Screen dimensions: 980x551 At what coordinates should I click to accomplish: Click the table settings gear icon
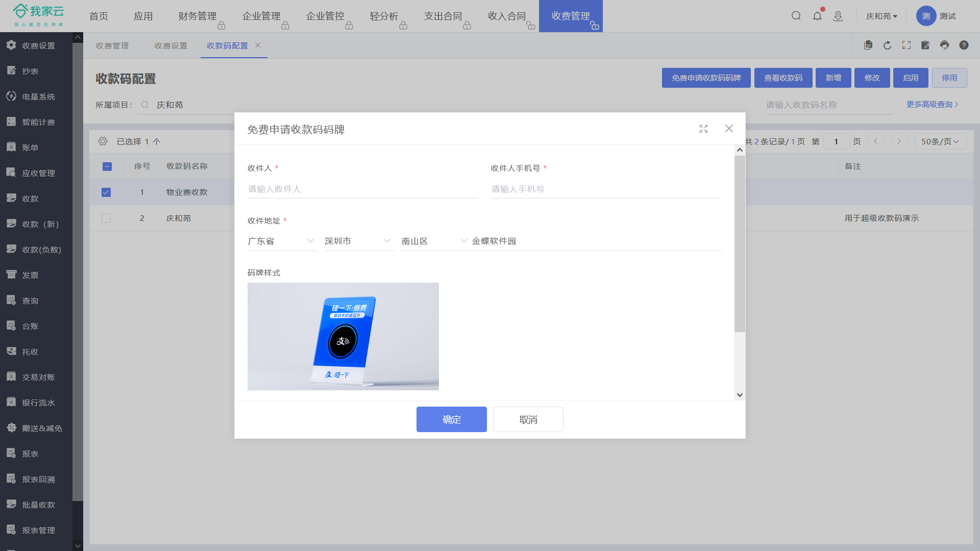[x=103, y=141]
